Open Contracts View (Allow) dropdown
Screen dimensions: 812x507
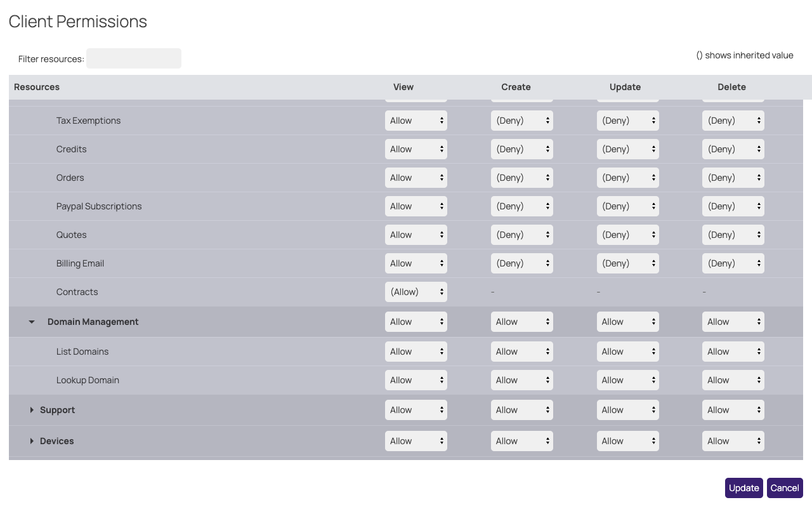point(416,292)
